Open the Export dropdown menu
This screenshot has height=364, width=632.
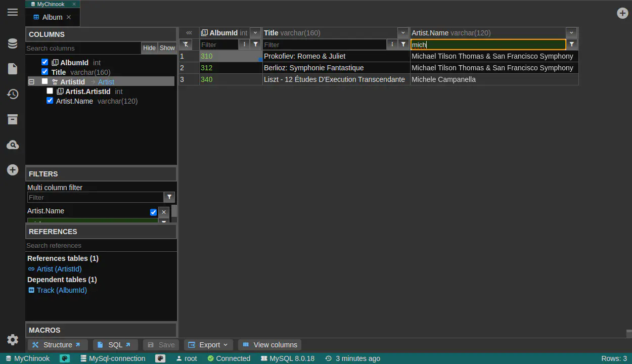[x=208, y=345]
